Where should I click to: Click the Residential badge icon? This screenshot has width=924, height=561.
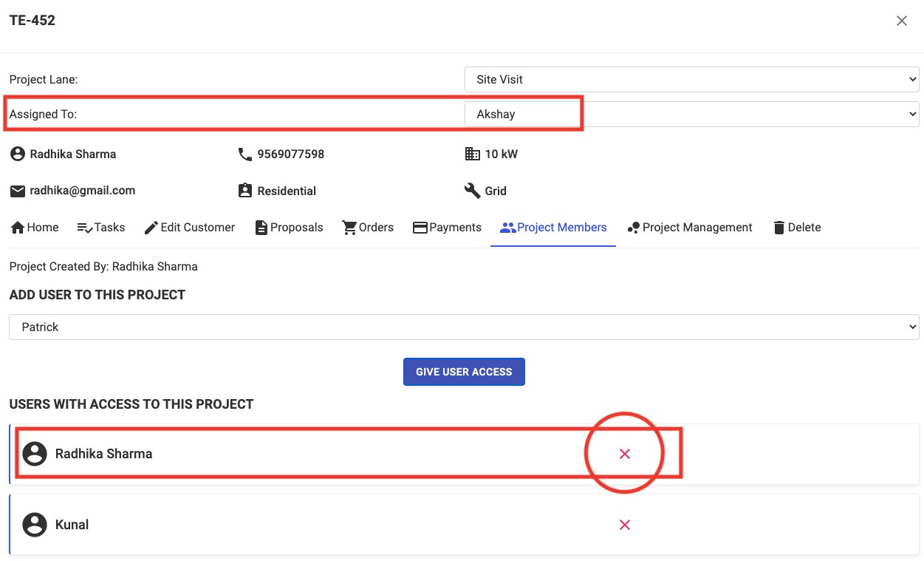(x=244, y=191)
